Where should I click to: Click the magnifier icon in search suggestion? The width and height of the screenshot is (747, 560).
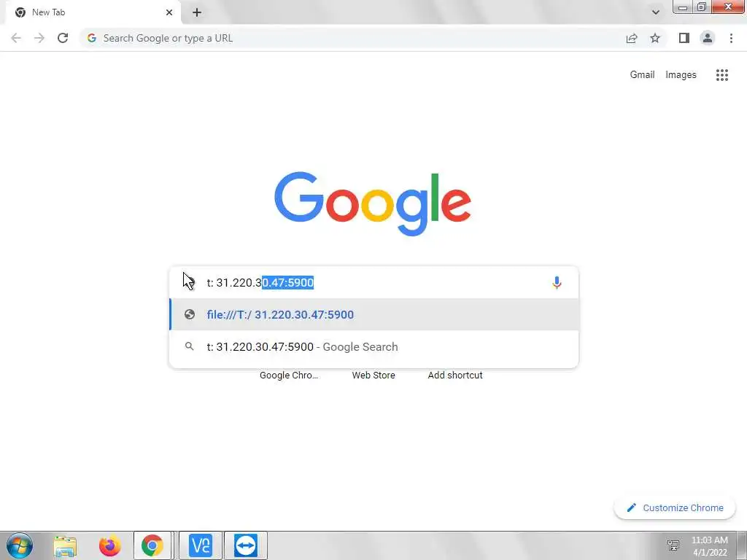tap(190, 346)
